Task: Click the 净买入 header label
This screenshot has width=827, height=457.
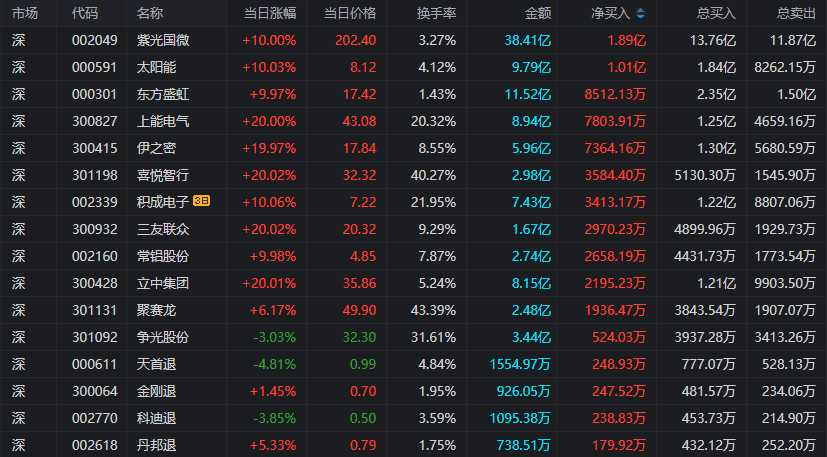Action: 611,13
